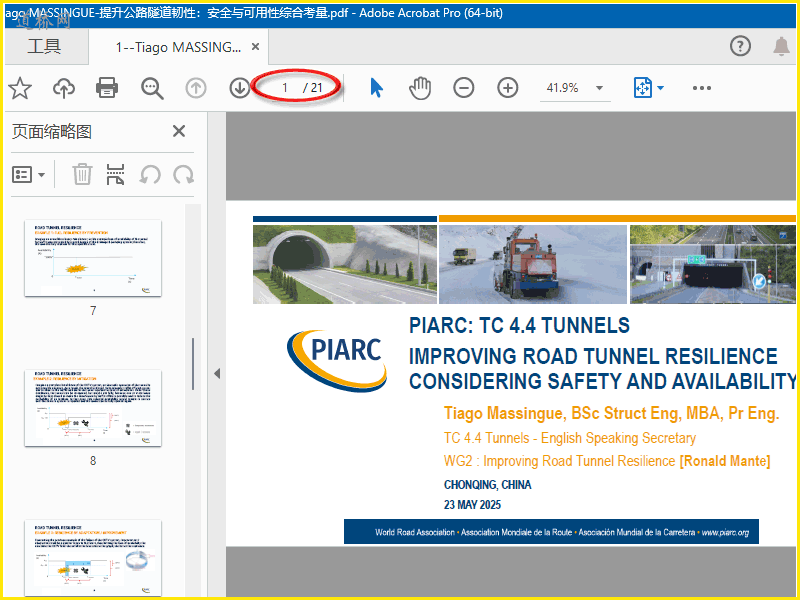The height and width of the screenshot is (600, 800).
Task: Click the page number input field
Action: point(285,88)
